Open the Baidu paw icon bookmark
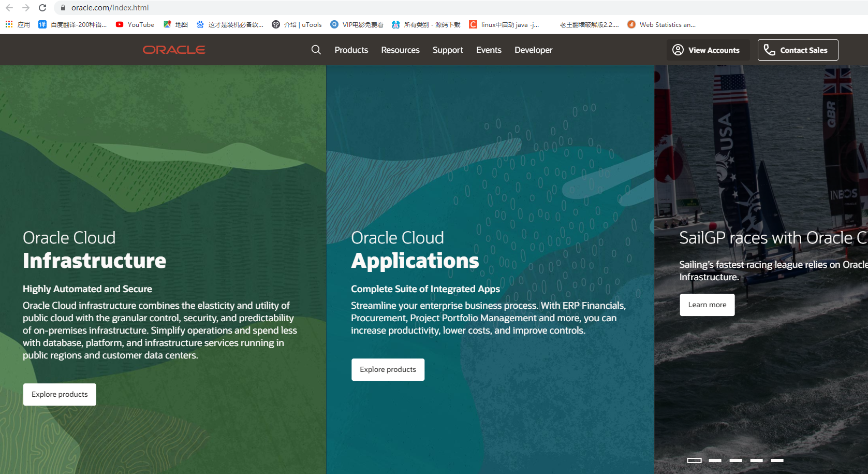Image resolution: width=868 pixels, height=474 pixels. (x=230, y=24)
